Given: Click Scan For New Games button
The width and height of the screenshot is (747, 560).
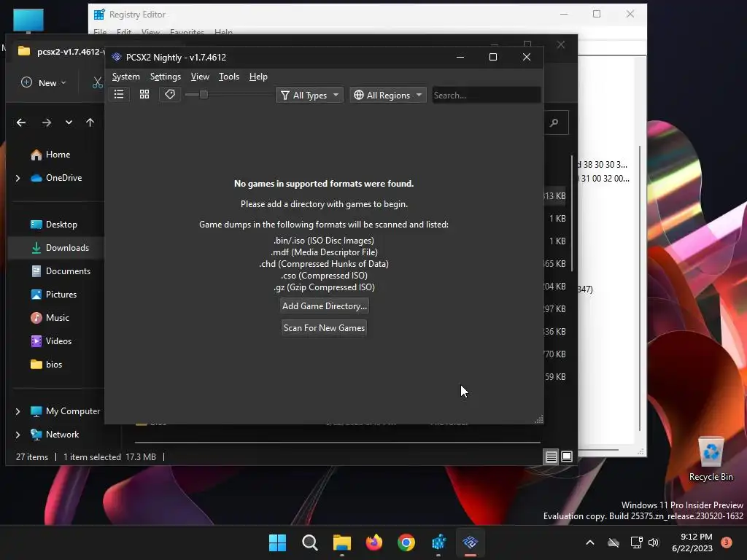Looking at the screenshot, I should point(324,327).
